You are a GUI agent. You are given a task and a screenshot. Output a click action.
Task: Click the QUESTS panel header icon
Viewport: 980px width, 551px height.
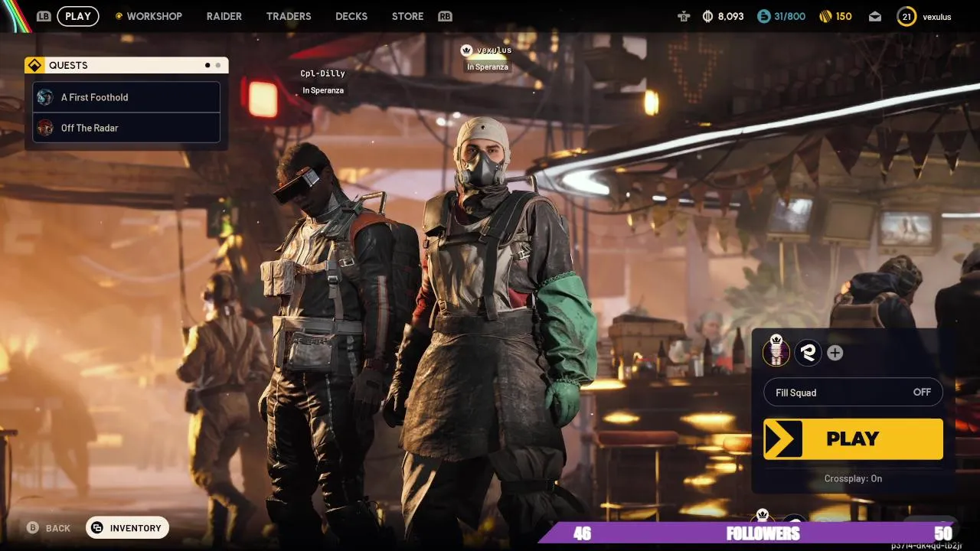tap(34, 65)
